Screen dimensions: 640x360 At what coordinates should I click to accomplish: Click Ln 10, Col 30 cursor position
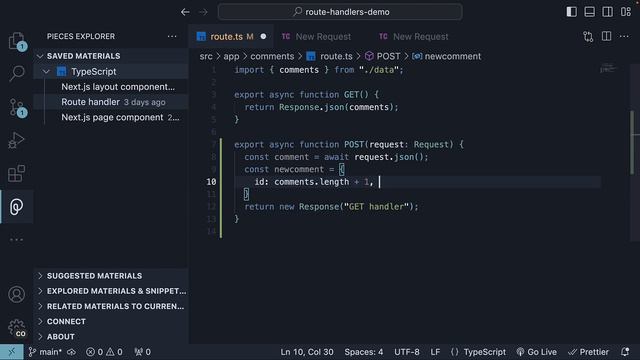[307, 352]
